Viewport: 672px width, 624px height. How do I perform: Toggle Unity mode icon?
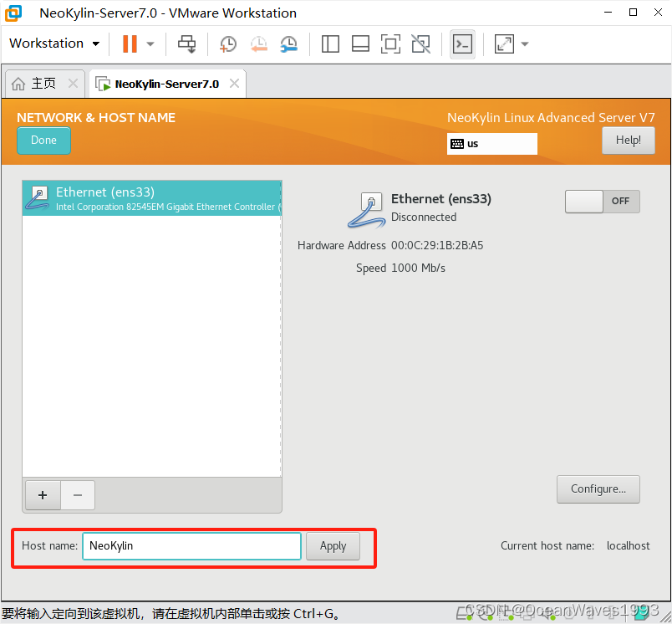point(421,43)
